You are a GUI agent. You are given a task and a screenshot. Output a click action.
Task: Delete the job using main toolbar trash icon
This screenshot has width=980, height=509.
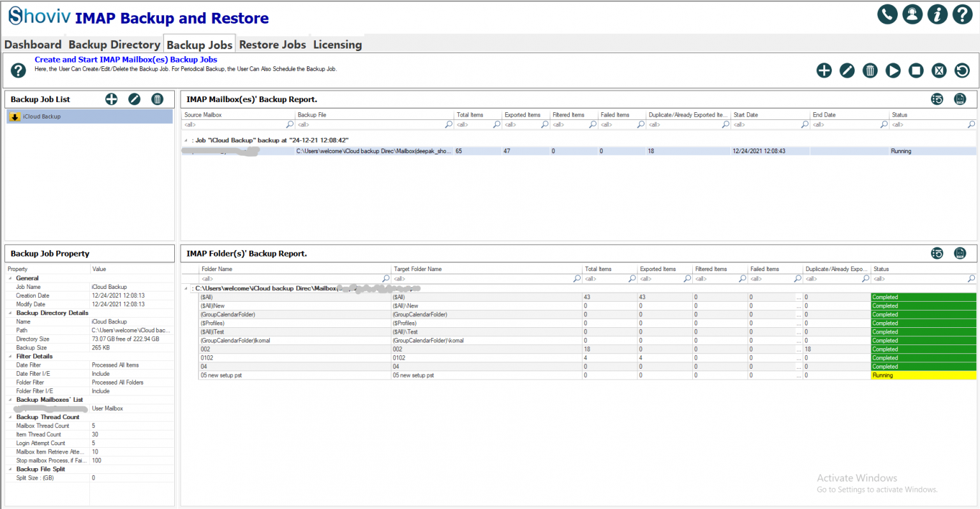click(870, 70)
